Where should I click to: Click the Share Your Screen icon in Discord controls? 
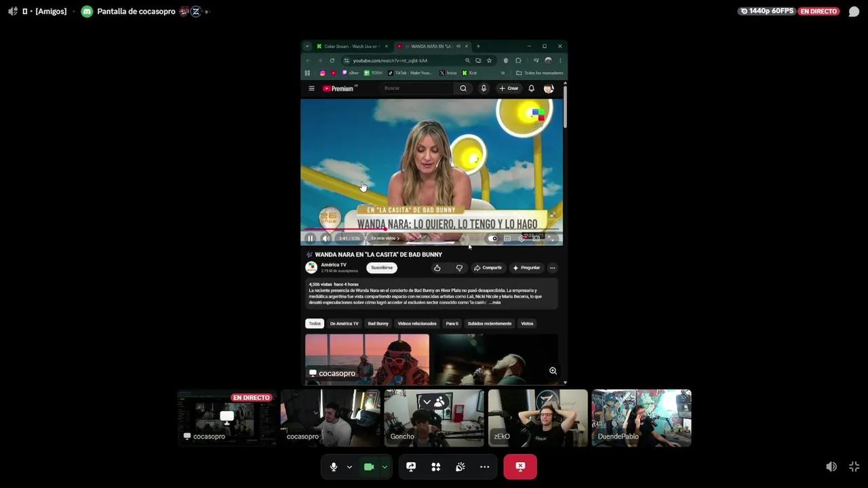[411, 467]
